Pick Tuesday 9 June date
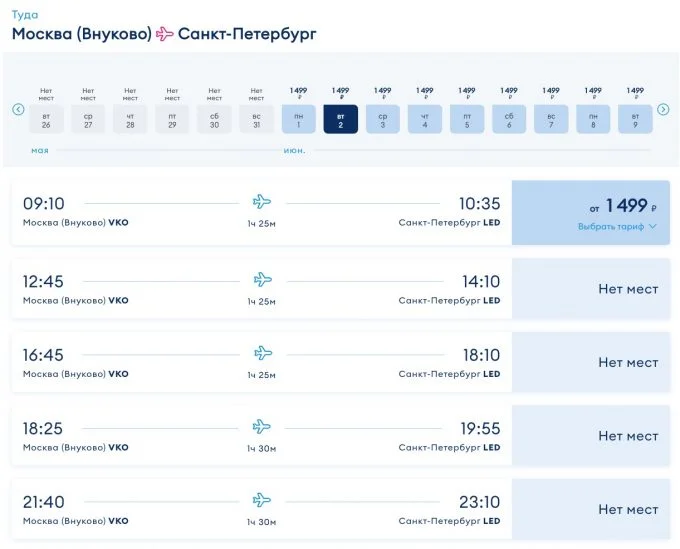680x549 pixels. (635, 119)
